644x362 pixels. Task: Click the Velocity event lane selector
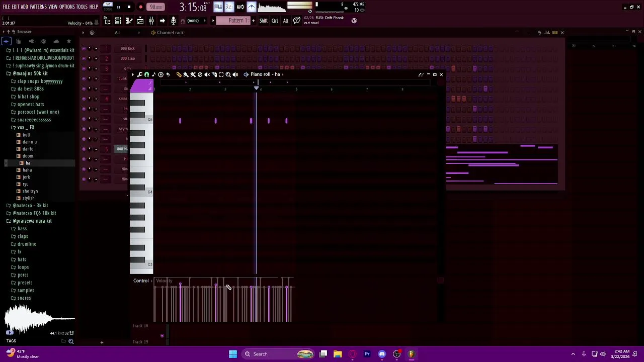[x=164, y=281]
